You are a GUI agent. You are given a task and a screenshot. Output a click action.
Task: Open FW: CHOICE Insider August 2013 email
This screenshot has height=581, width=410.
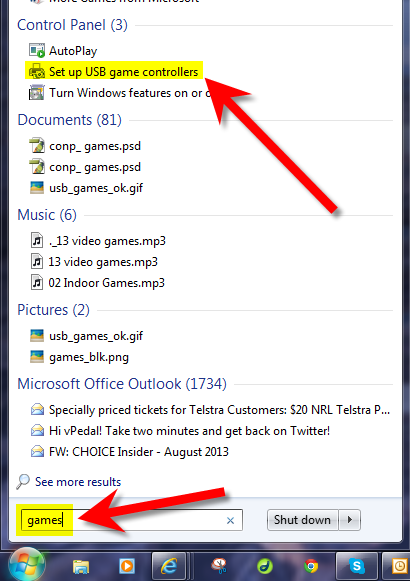(x=129, y=452)
